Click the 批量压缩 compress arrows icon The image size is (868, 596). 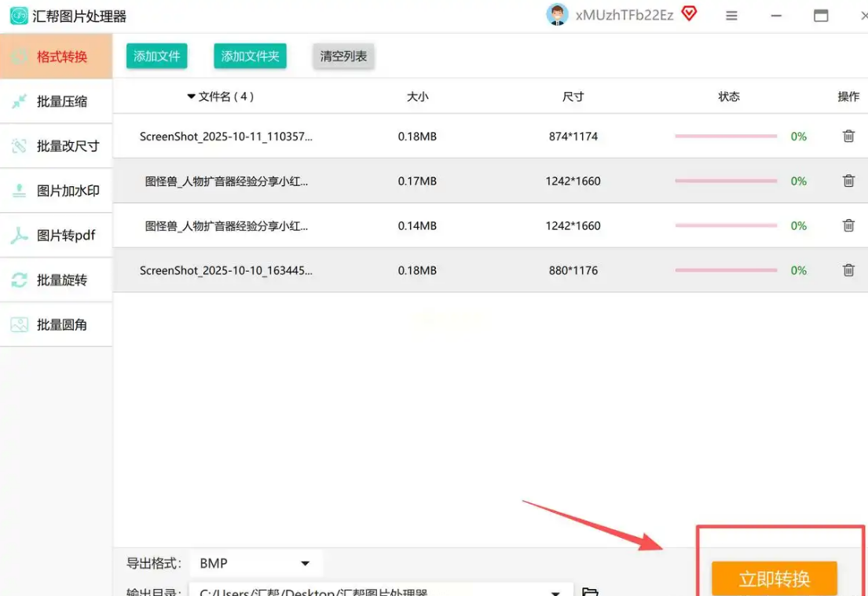tap(20, 101)
